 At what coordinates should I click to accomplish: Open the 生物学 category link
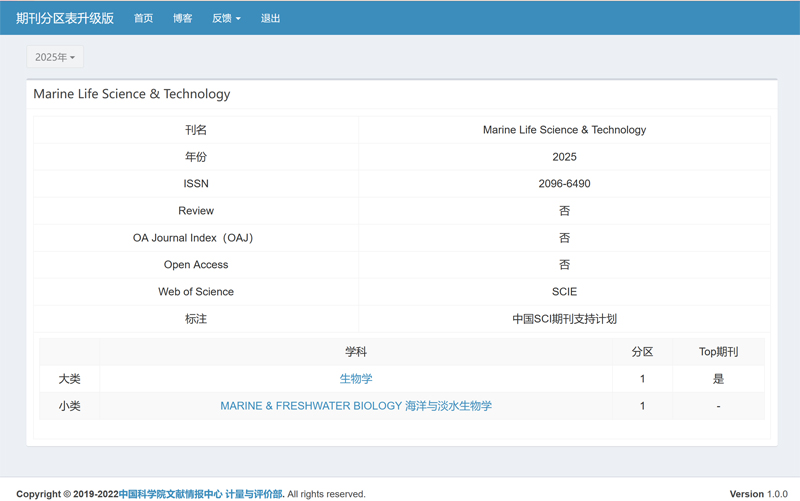356,379
